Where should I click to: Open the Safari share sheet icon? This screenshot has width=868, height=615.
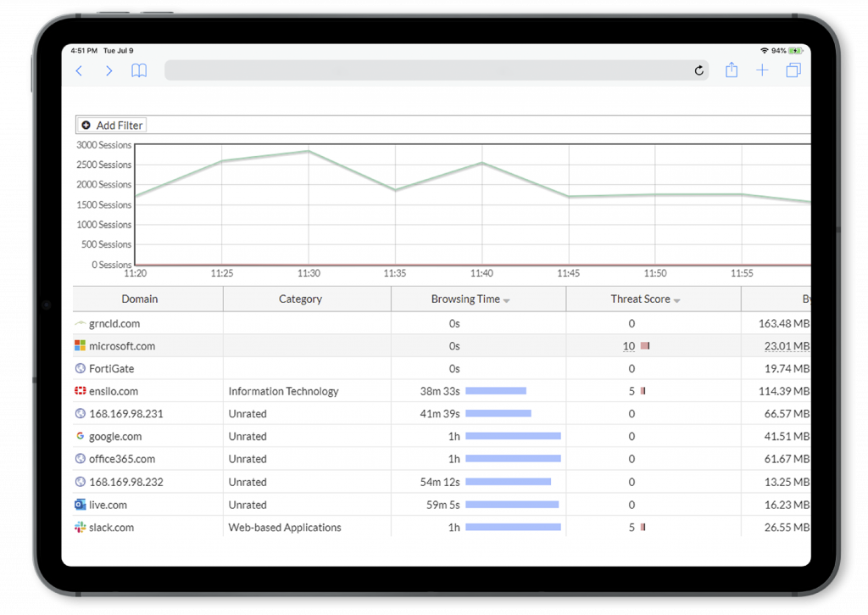pyautogui.click(x=732, y=71)
